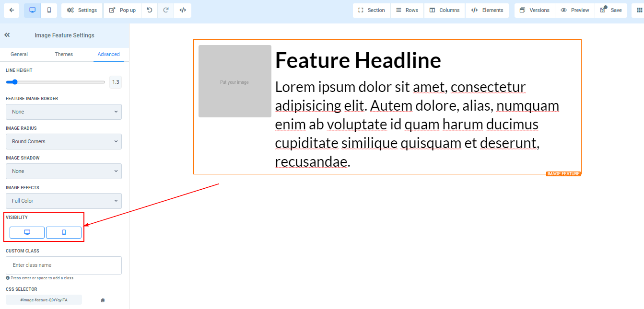
Task: Switch to the General tab
Action: click(x=19, y=54)
